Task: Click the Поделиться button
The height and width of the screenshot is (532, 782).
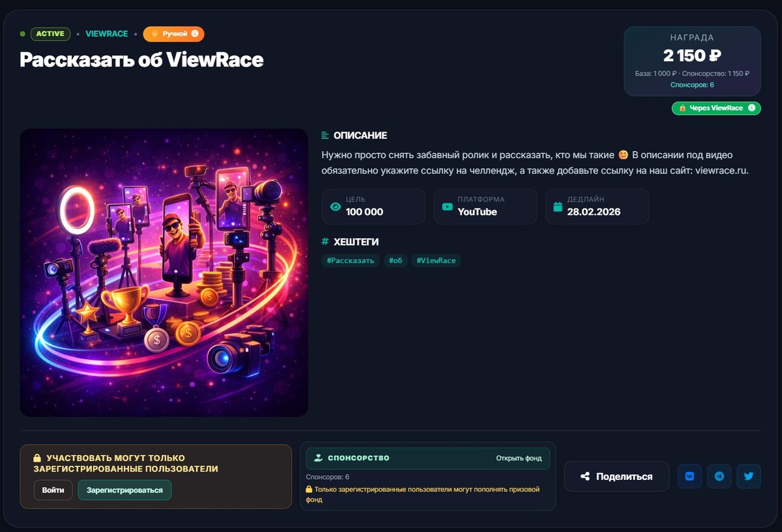Action: click(616, 476)
